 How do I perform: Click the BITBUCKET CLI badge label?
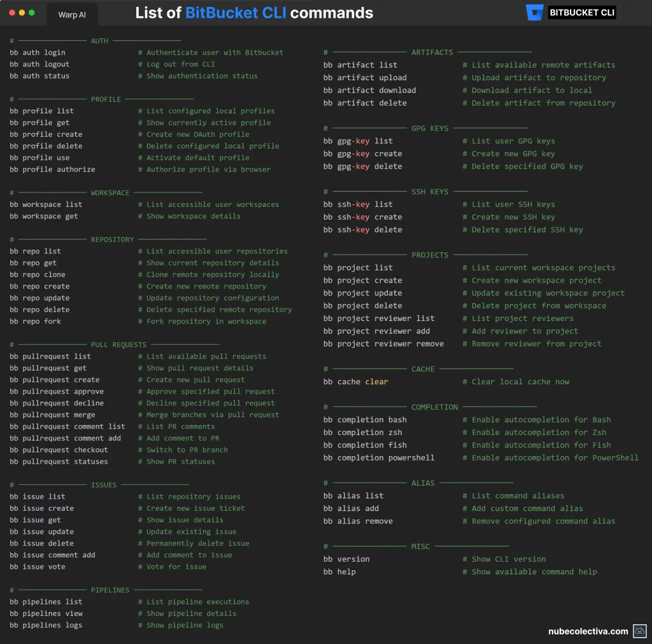(x=582, y=13)
